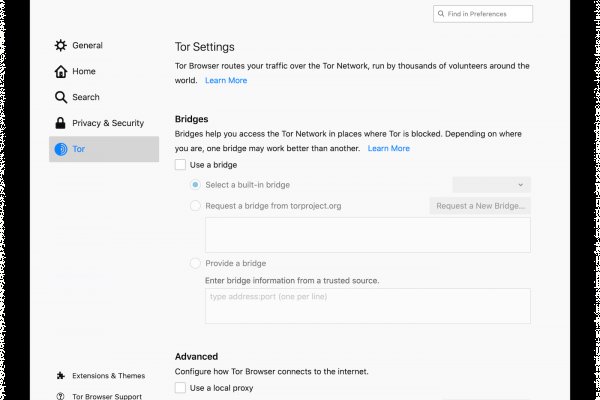600x400 pixels.
Task: Click the Privacy & Security lock icon
Action: [x=61, y=123]
